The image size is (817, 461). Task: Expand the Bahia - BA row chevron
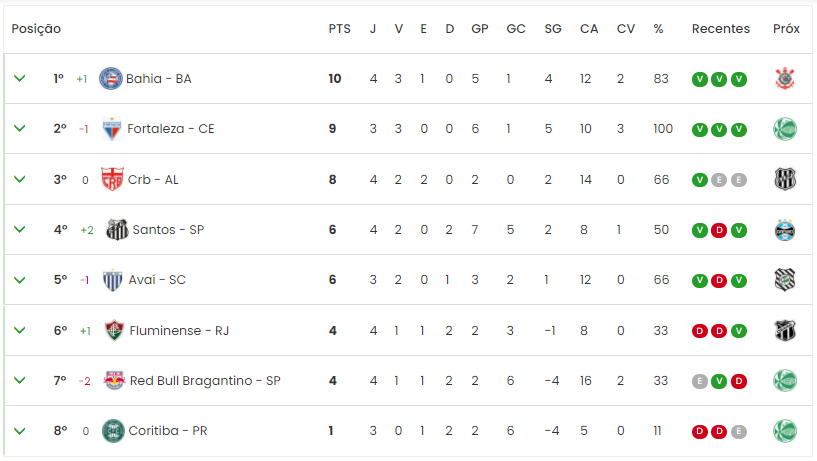20,79
